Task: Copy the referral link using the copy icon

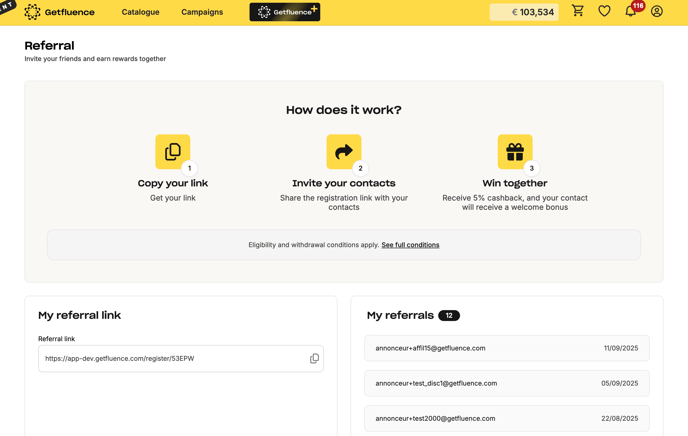Action: tap(314, 358)
